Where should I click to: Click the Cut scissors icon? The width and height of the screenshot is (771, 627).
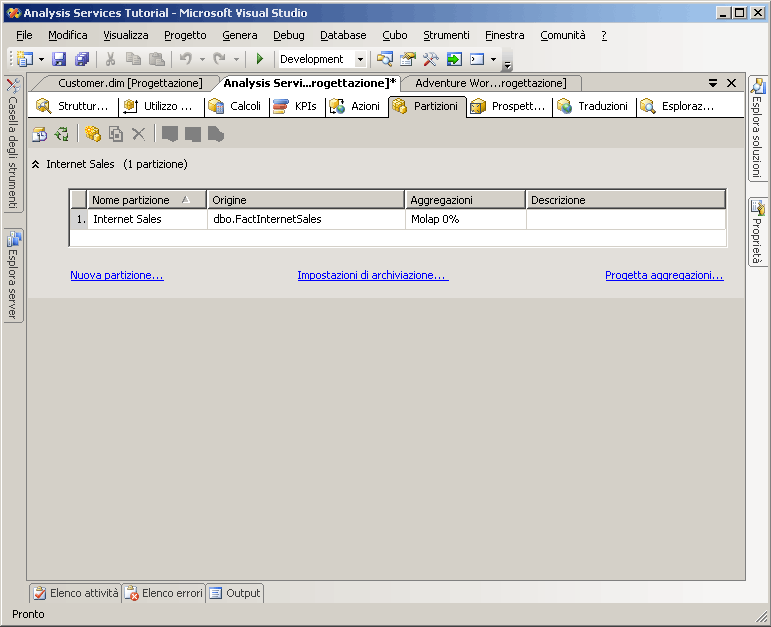click(x=110, y=59)
